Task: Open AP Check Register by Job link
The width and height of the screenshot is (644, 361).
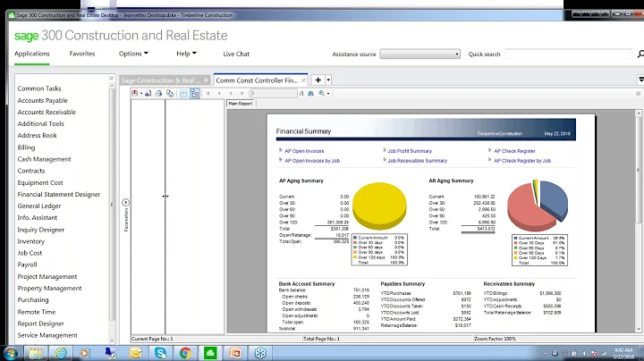Action: 522,161
